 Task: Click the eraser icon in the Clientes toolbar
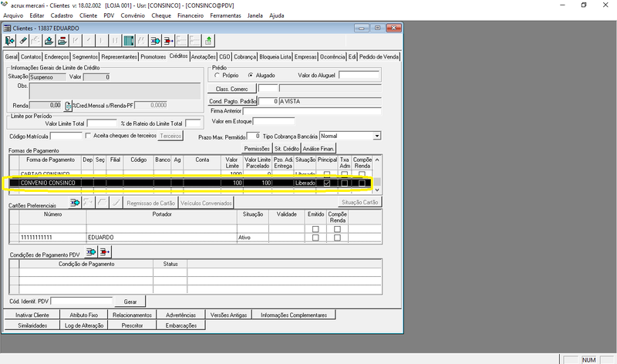24,41
